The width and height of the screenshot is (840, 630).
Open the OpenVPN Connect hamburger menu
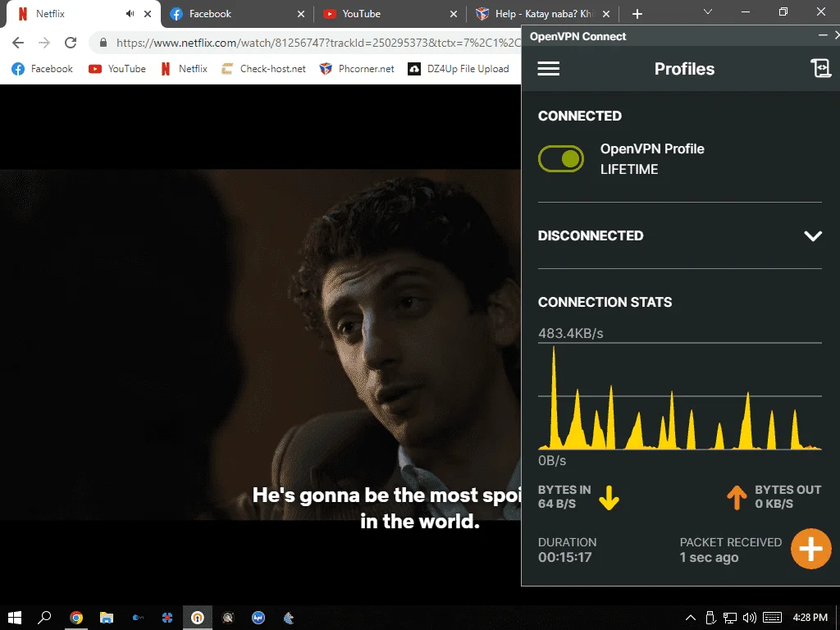coord(548,69)
